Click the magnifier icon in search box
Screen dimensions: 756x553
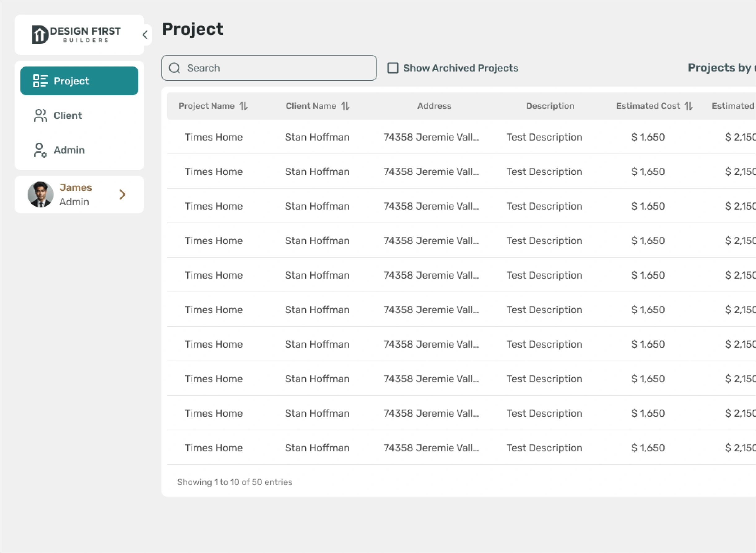click(174, 68)
